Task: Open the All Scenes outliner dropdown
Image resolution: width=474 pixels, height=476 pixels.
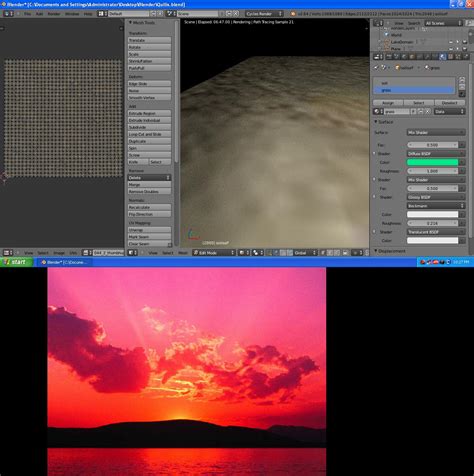Action: (x=443, y=23)
